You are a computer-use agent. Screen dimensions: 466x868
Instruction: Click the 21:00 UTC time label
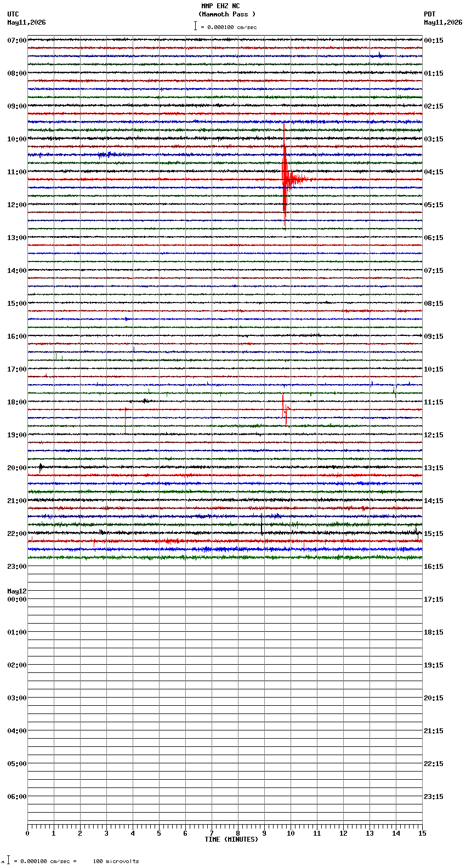coord(17,501)
